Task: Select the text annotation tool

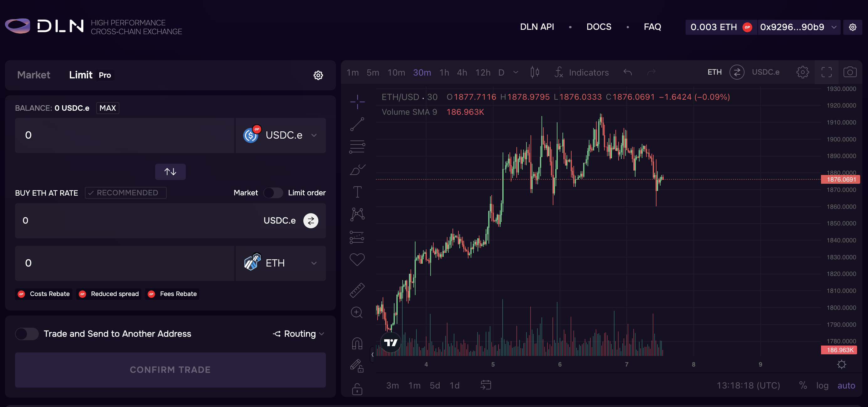Action: 357,192
